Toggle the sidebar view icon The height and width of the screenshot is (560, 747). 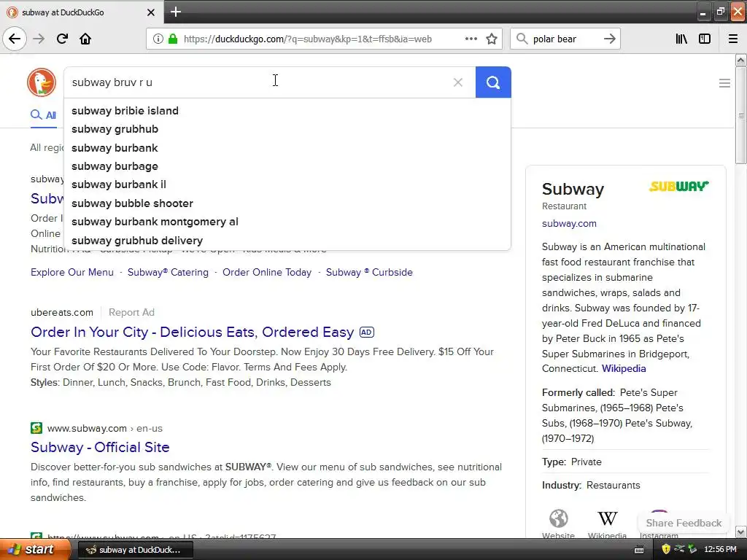point(705,39)
